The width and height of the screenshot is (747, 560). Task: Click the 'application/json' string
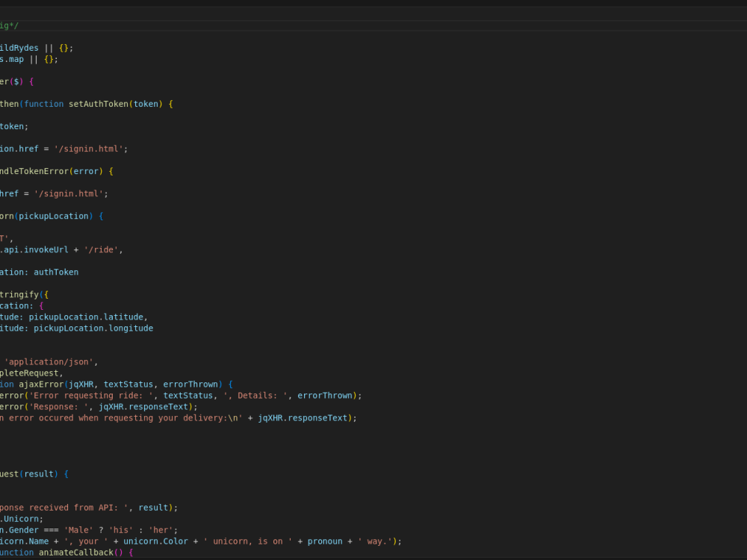[49, 361]
